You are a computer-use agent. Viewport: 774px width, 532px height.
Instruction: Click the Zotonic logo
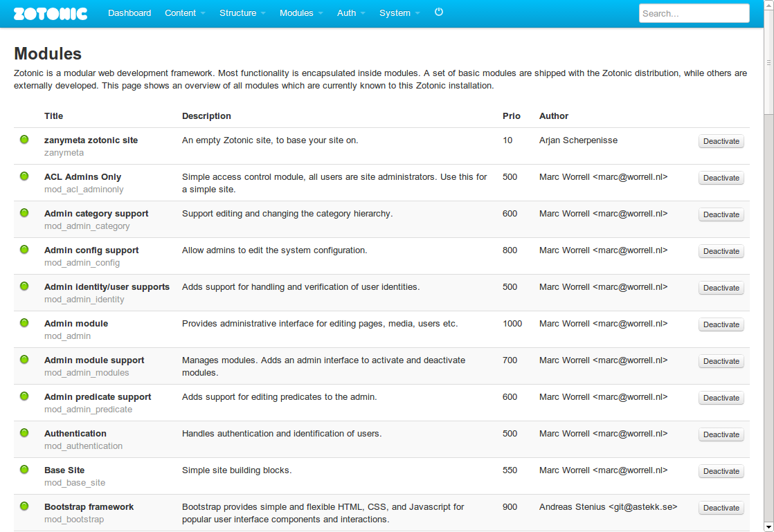coord(51,13)
